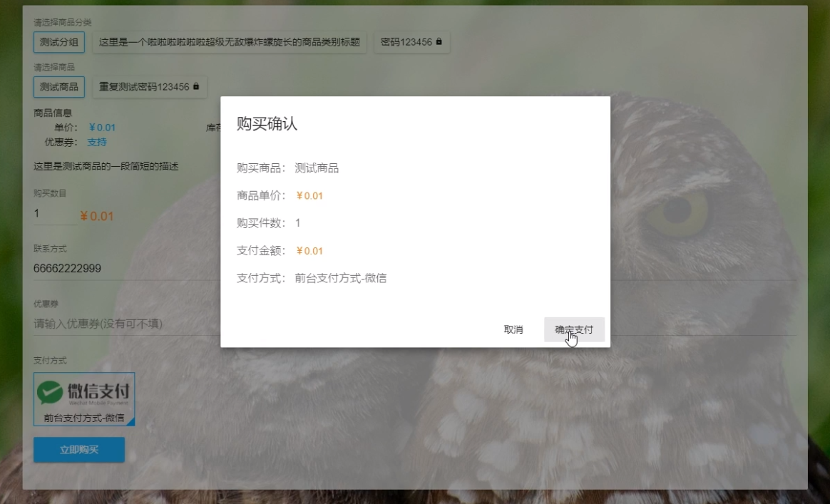Image resolution: width=830 pixels, height=504 pixels.
Task: Cancel the purchase with 取消
Action: 513,329
